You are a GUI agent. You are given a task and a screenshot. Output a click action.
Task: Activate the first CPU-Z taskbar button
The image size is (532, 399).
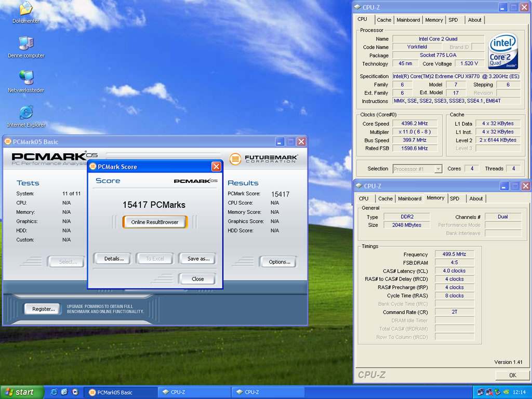[x=194, y=392]
